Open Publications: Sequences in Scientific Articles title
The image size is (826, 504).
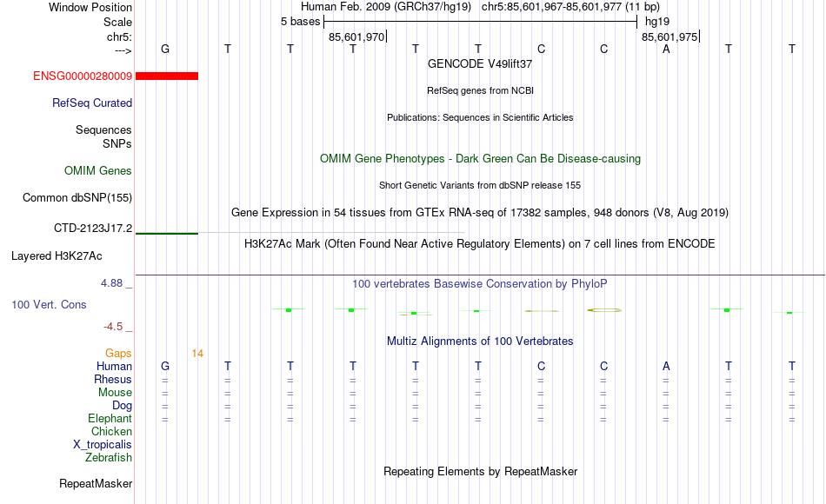tap(480, 117)
